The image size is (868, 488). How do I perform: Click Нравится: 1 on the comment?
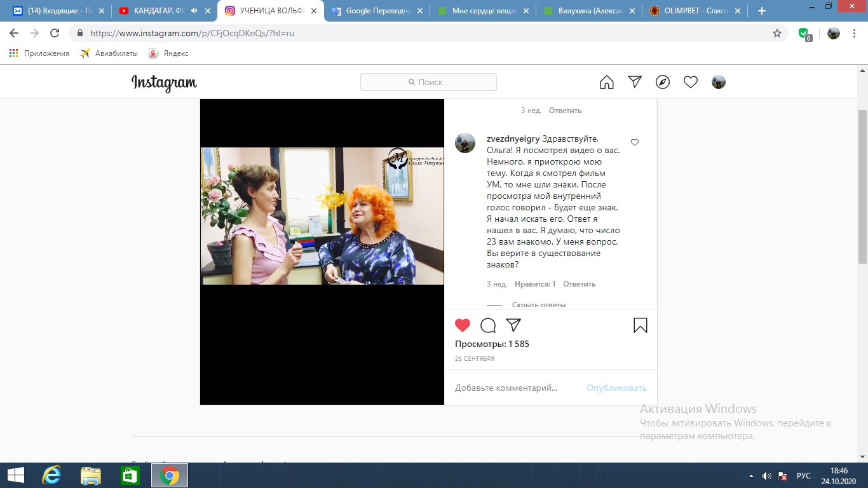(535, 284)
